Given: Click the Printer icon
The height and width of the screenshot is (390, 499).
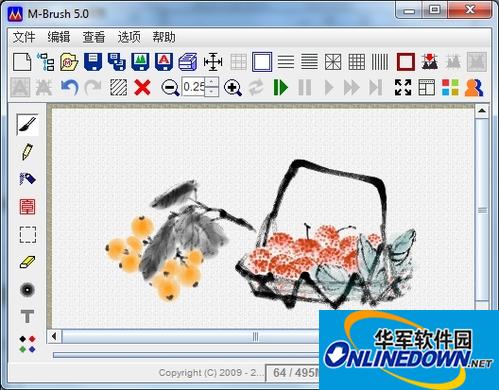Looking at the screenshot, I should click(188, 62).
